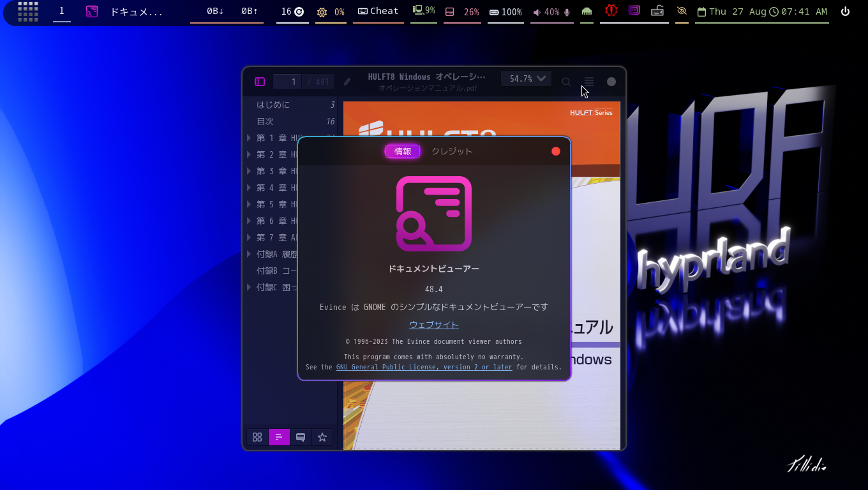Click the clock showing 07:41 AM

(798, 11)
